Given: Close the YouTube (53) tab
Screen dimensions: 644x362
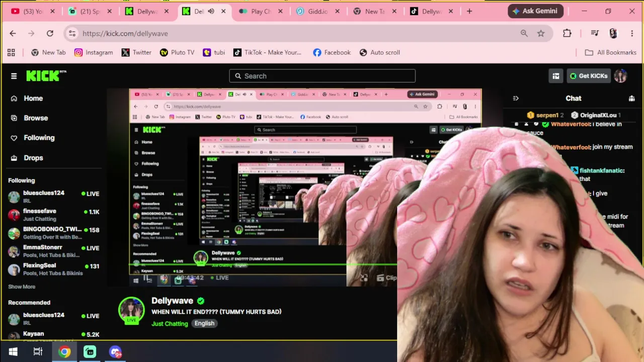Looking at the screenshot, I should 52,11.
